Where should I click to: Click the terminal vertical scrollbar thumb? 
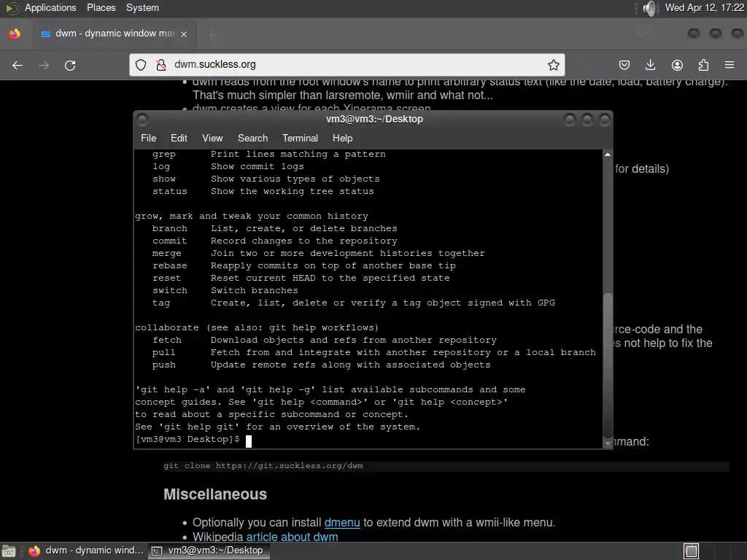(608, 365)
